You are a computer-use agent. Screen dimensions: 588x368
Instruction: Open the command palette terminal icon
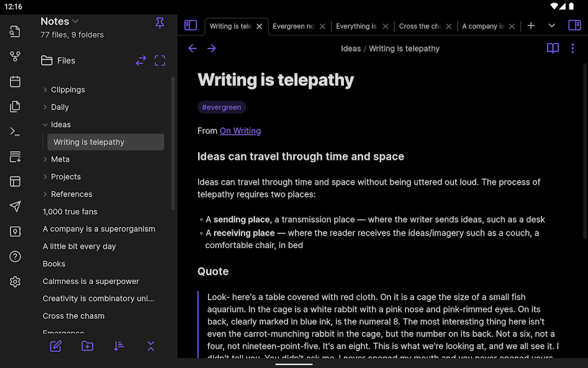(x=16, y=131)
